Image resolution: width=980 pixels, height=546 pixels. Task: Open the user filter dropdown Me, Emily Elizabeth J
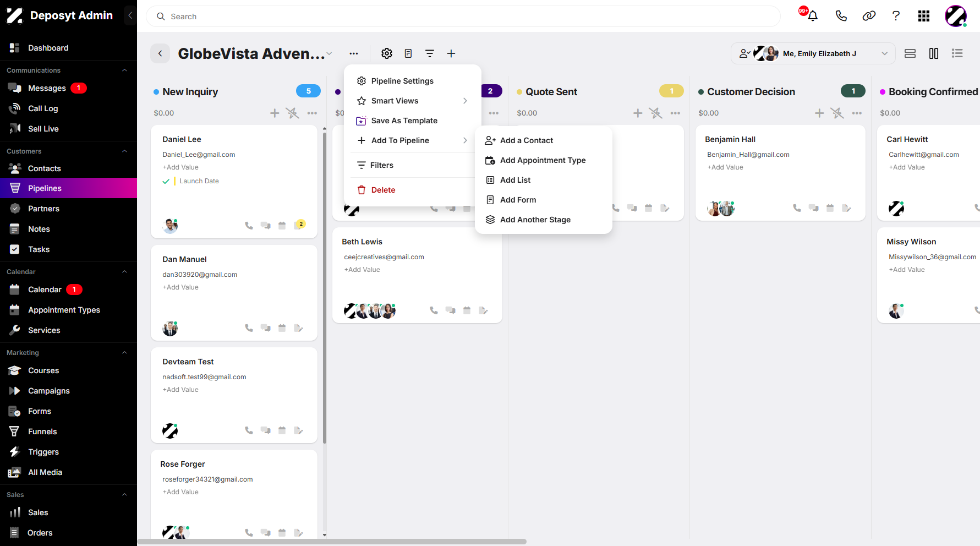(813, 53)
